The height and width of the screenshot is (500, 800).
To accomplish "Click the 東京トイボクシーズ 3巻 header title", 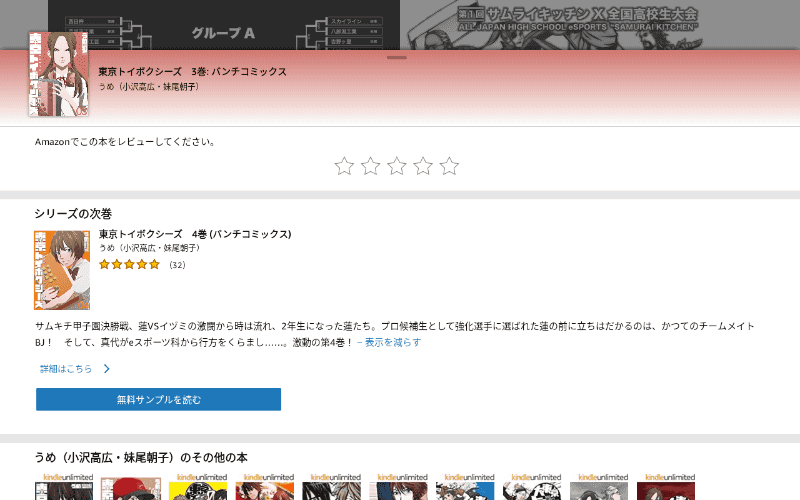I will [192, 71].
